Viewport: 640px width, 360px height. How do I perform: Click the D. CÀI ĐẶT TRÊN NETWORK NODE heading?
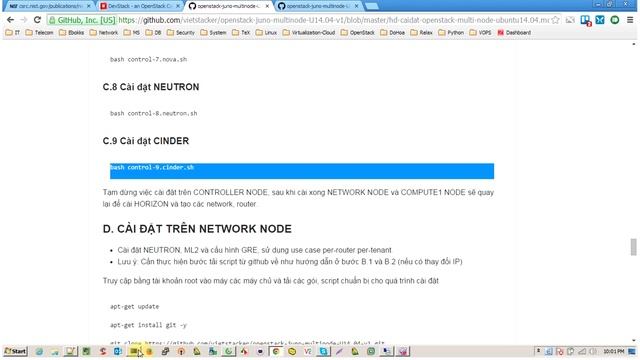(197, 229)
